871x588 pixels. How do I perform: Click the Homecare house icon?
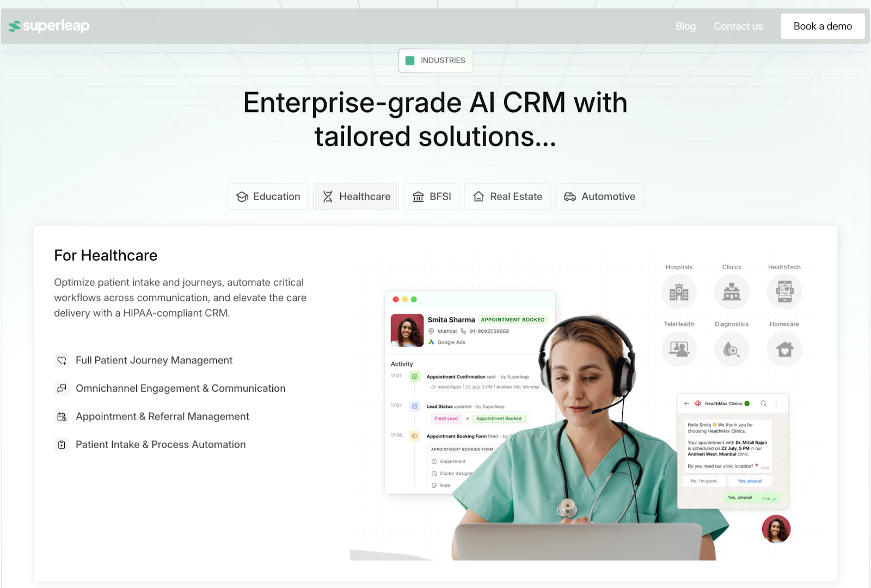click(x=784, y=349)
